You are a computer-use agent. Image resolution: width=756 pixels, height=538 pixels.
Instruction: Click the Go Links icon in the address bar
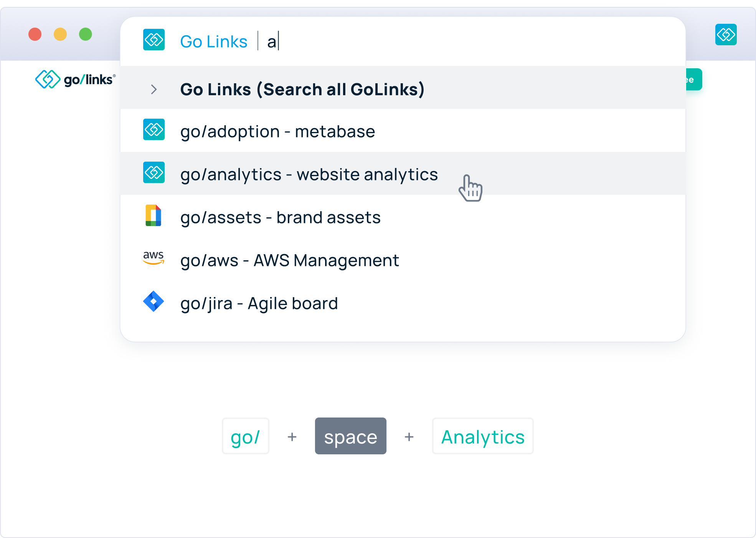coord(154,40)
